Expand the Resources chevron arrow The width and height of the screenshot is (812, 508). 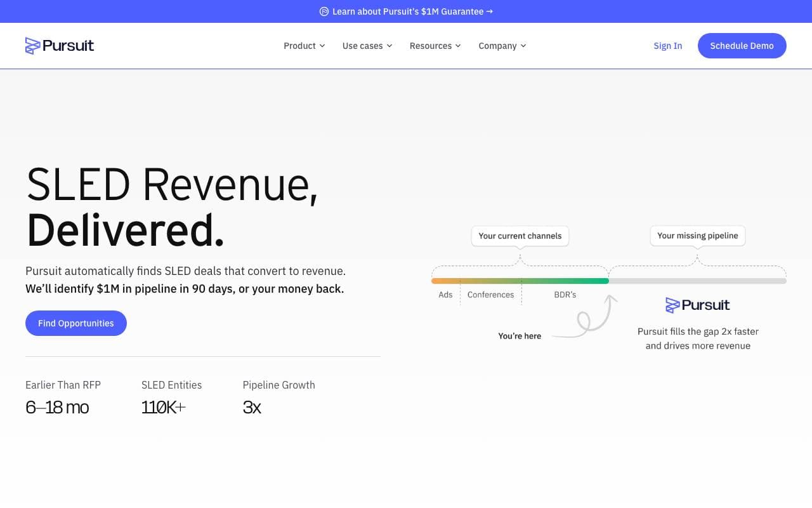tap(458, 46)
